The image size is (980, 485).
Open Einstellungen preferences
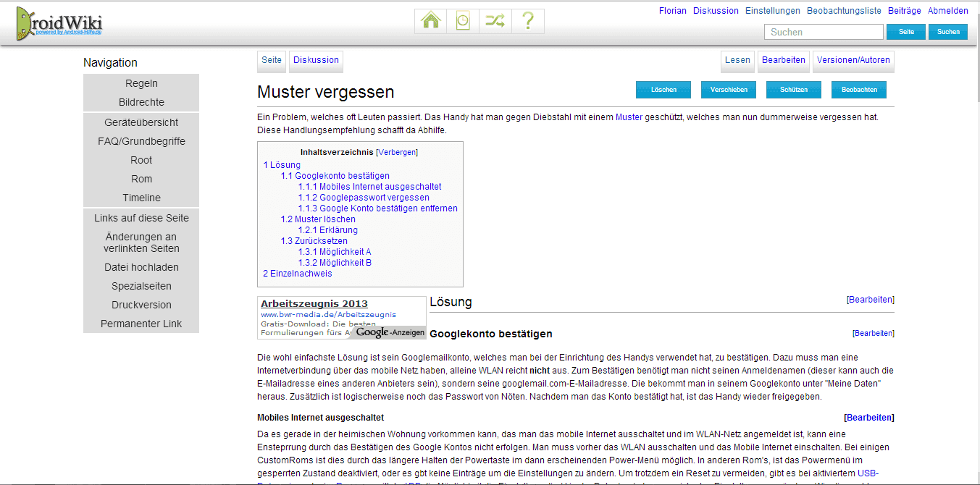click(773, 11)
